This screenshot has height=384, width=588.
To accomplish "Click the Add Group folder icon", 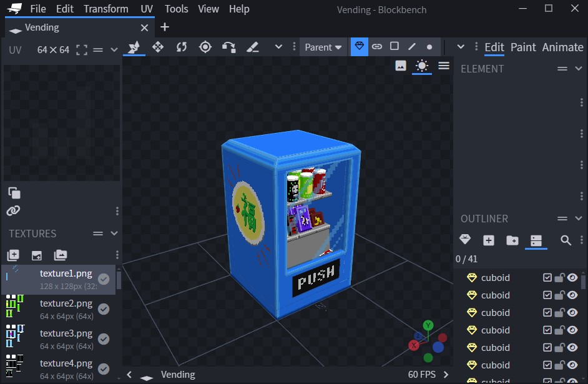I will 512,240.
